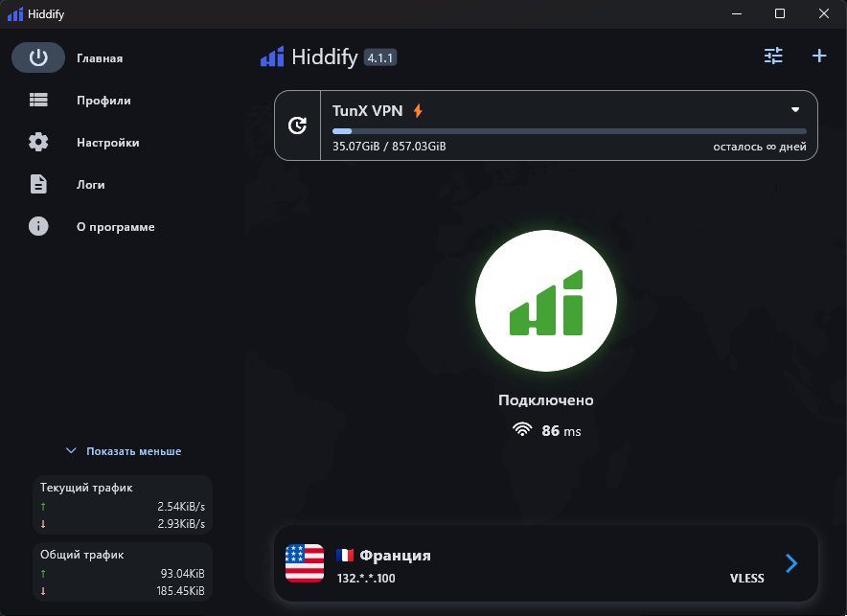Click the gear icon for Настройки
Viewport: 847px width, 616px height.
pyautogui.click(x=38, y=142)
